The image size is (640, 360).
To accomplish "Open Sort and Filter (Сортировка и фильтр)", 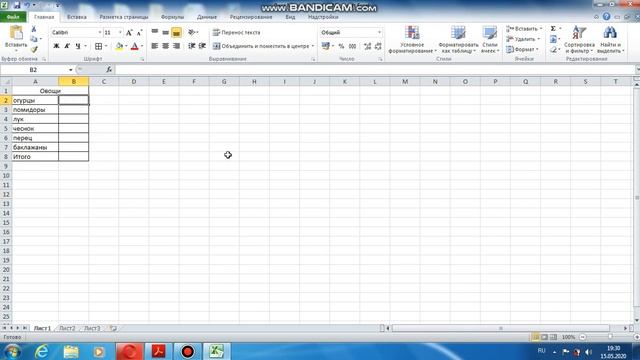I will point(579,39).
